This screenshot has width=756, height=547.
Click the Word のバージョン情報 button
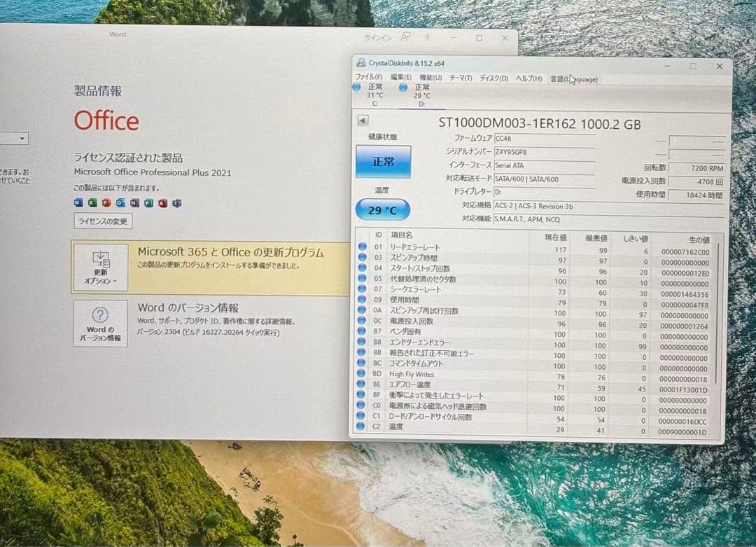[101, 324]
